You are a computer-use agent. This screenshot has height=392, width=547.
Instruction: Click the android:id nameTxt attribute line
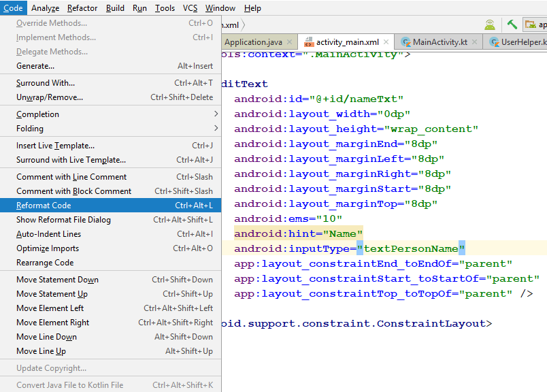[318, 99]
